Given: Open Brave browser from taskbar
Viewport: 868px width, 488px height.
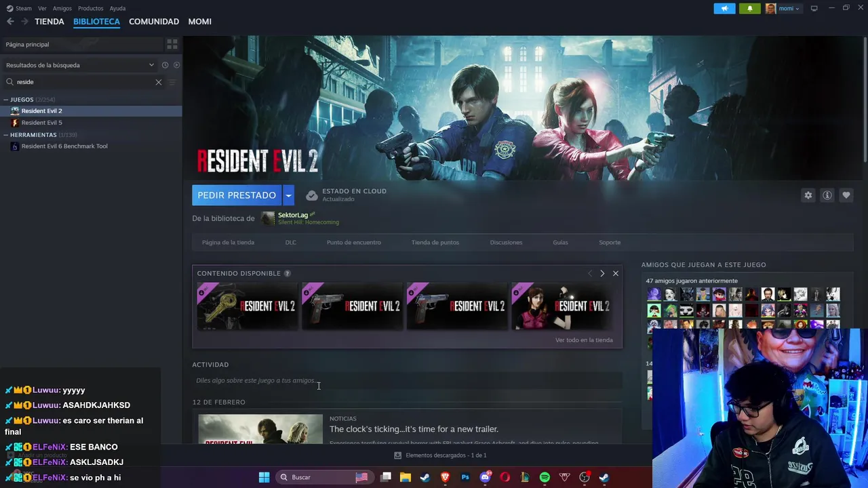Looking at the screenshot, I should 446,477.
